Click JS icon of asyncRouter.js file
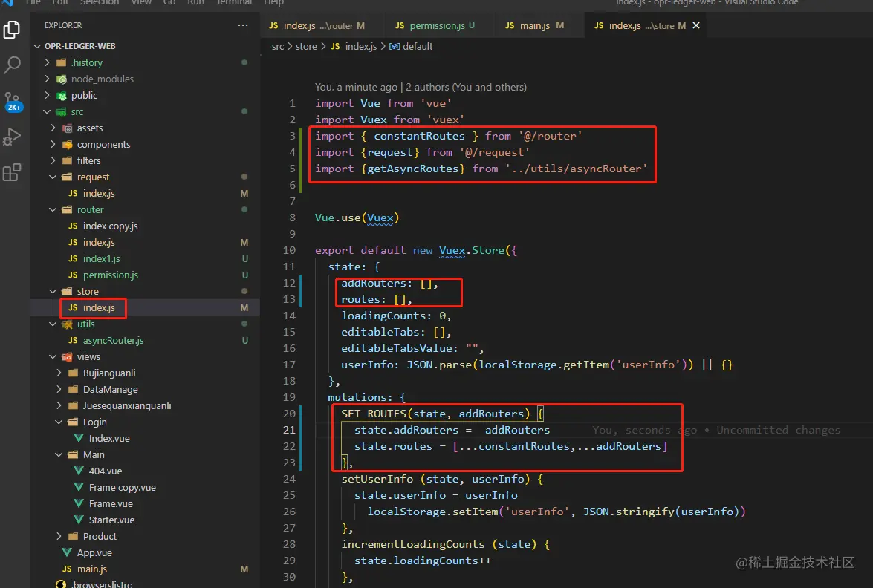The height and width of the screenshot is (588, 873). point(73,341)
